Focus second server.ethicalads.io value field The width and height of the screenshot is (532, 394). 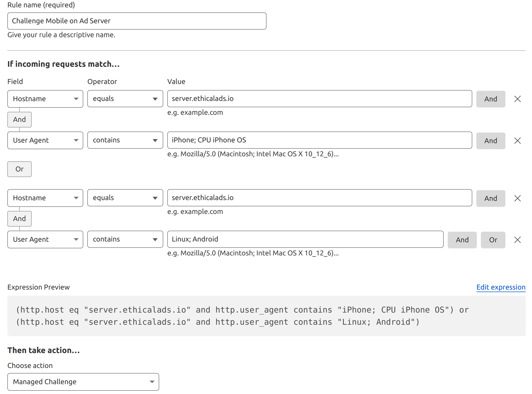(x=320, y=198)
